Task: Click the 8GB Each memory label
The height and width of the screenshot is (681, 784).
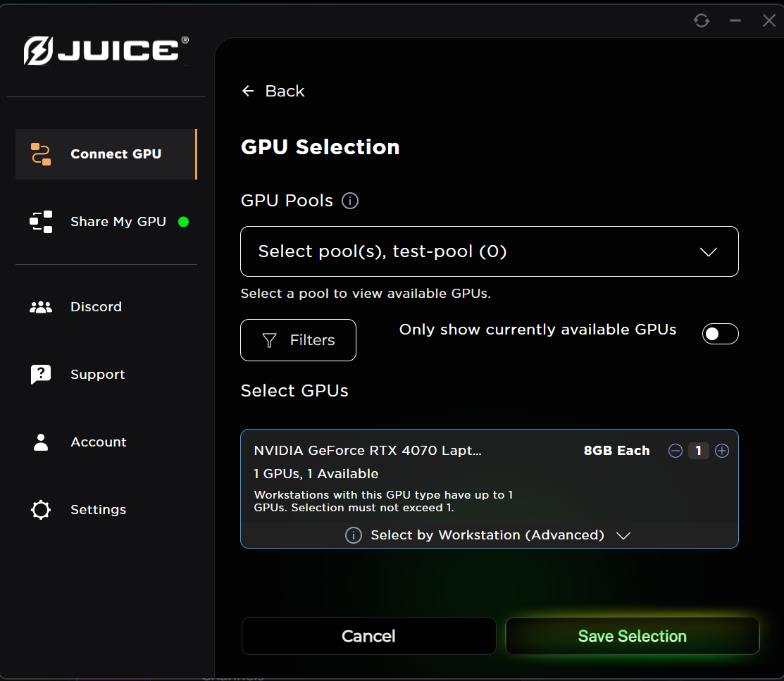Action: tap(616, 451)
